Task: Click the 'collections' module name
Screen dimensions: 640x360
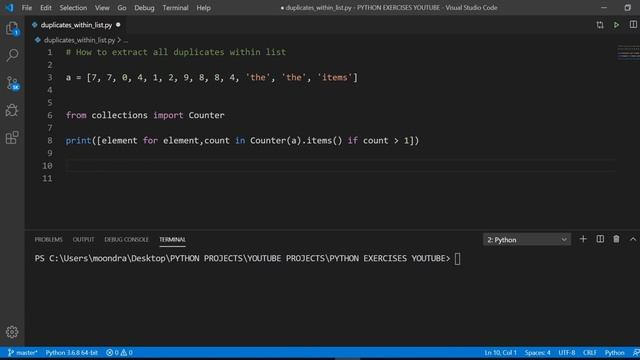Action: [120, 116]
